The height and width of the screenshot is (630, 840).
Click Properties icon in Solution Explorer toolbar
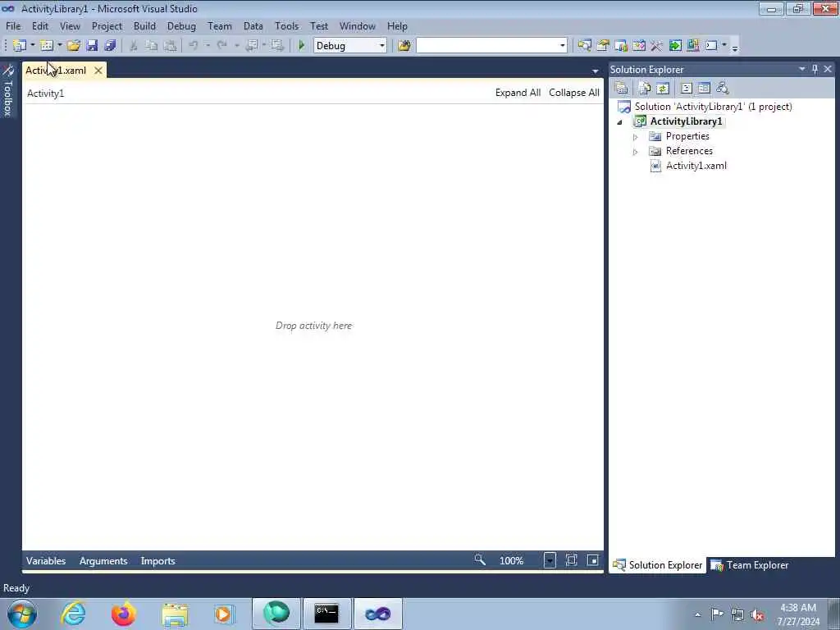click(622, 88)
